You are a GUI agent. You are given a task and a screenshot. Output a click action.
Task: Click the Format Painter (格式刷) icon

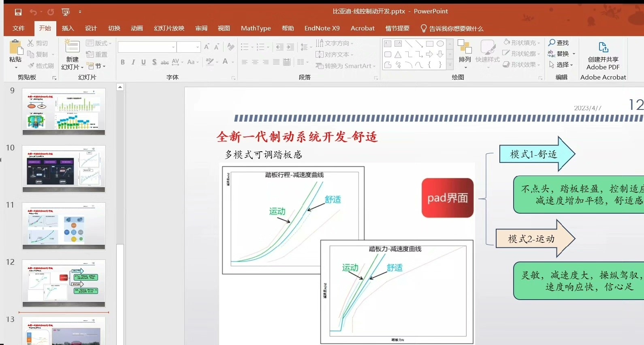[30, 66]
